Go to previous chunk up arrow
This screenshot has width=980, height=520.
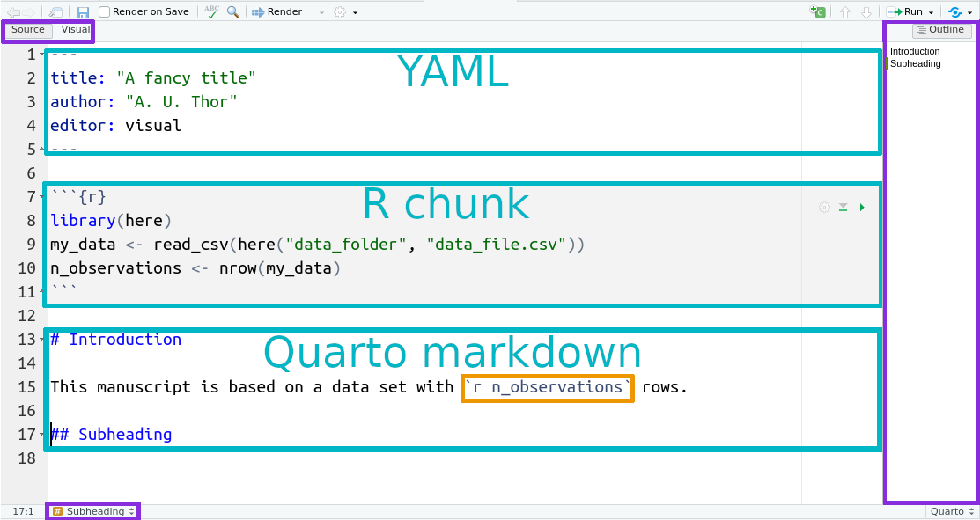845,11
